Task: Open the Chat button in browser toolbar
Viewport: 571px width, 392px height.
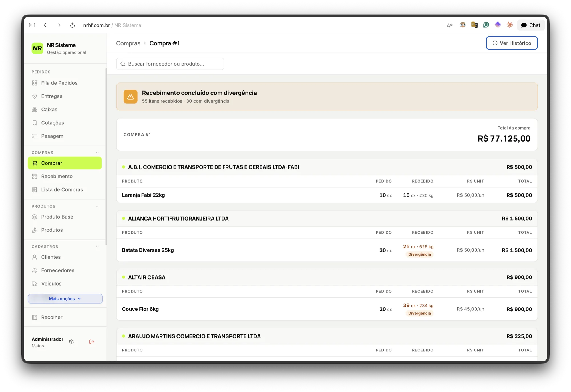Action: (531, 25)
